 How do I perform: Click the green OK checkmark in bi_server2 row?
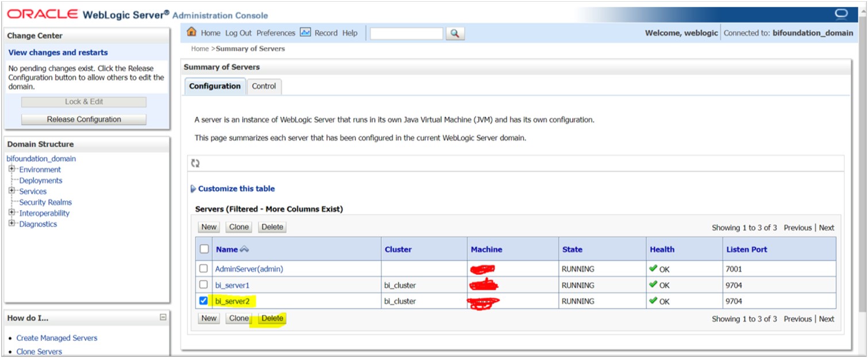tap(653, 301)
